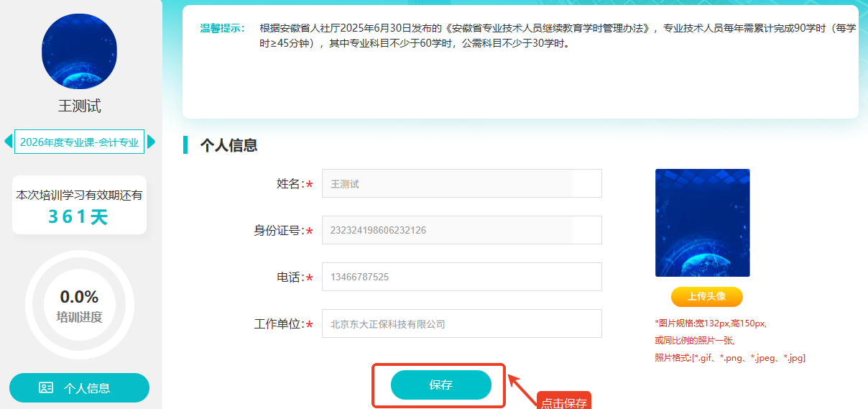
Task: Click the large profile photo preview
Action: [703, 223]
